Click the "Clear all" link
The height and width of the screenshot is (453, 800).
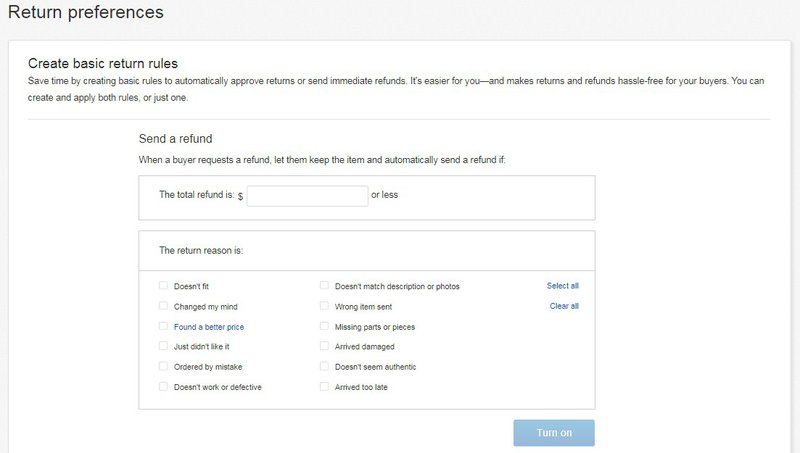(x=564, y=306)
